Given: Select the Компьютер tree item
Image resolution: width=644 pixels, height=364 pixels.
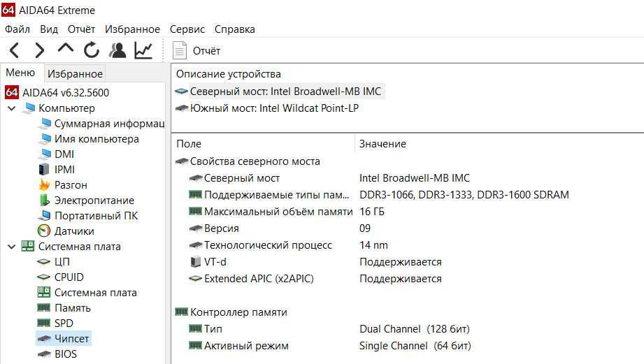Looking at the screenshot, I should pyautogui.click(x=58, y=108).
